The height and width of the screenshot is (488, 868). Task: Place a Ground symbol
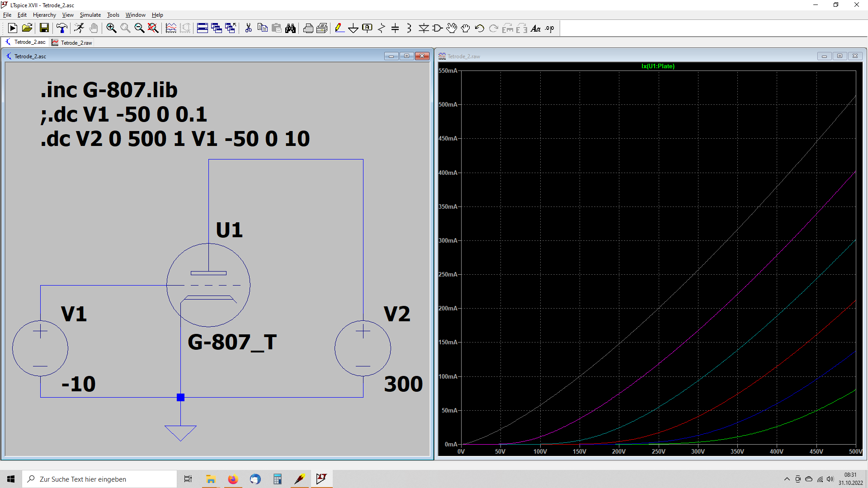[x=354, y=28]
